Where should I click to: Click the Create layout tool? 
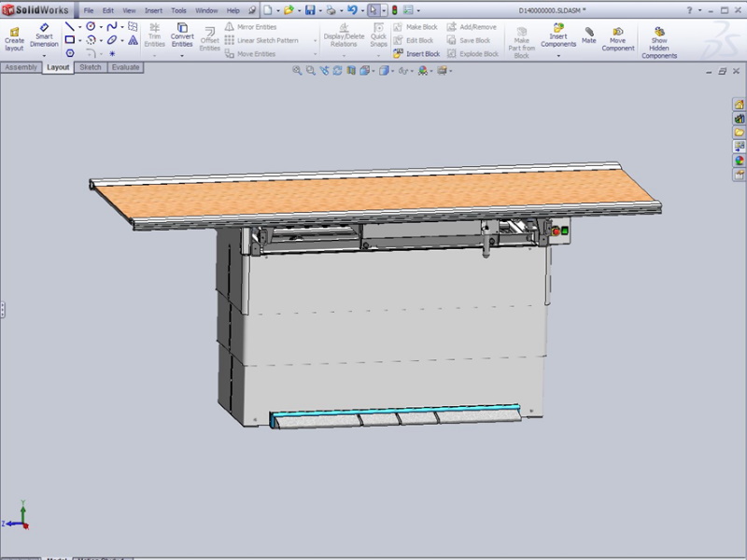[x=14, y=35]
